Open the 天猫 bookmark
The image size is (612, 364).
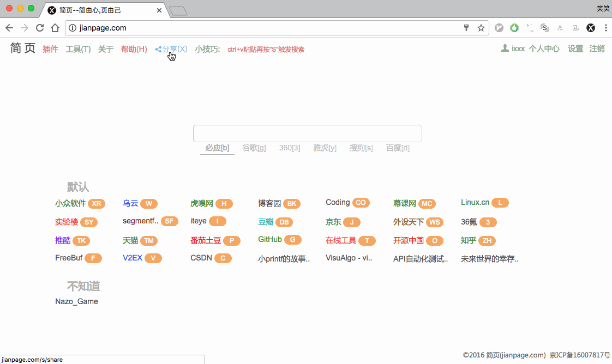tap(130, 240)
